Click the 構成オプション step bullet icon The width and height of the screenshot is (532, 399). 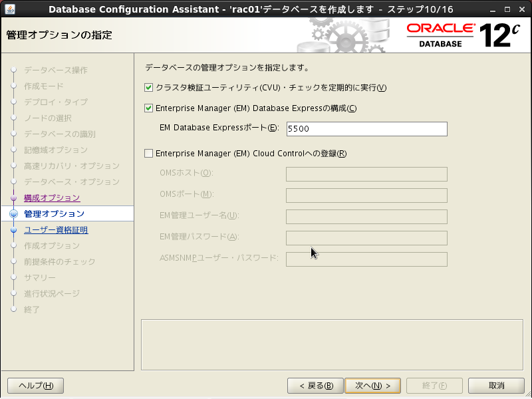13,198
